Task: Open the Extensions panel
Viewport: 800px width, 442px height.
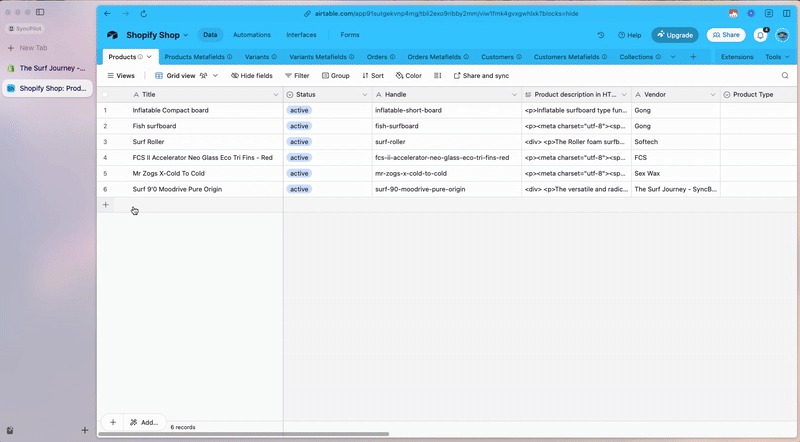Action: (737, 57)
